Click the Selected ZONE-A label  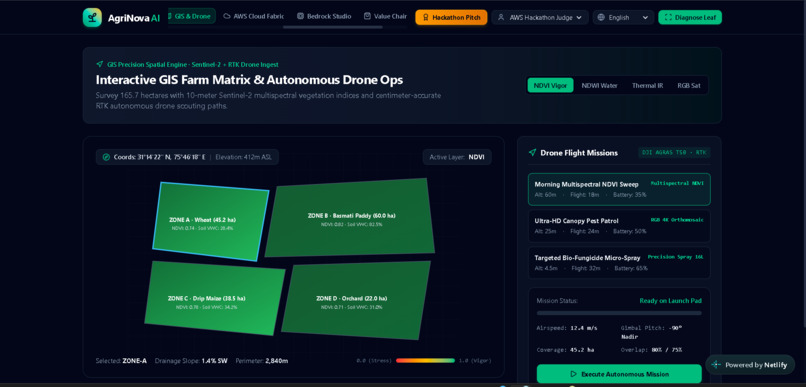click(121, 361)
